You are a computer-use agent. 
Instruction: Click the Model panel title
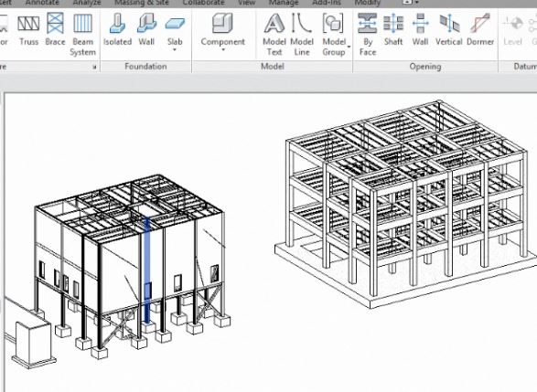pyautogui.click(x=273, y=67)
